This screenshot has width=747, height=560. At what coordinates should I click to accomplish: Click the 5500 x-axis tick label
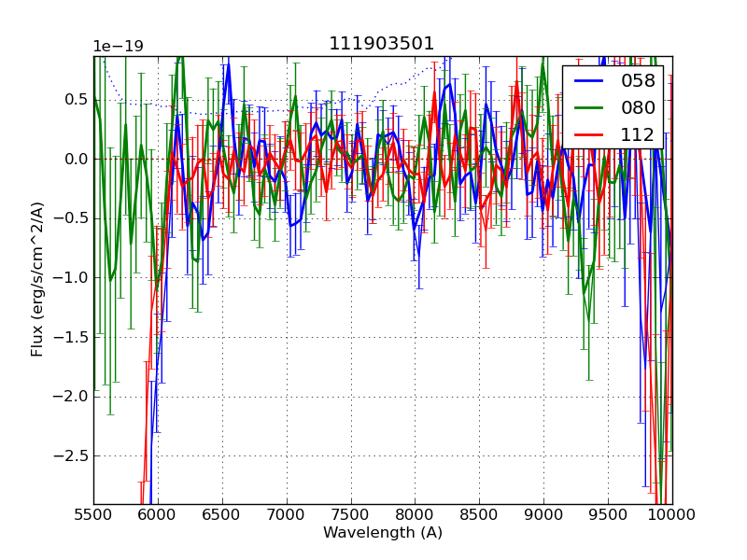93,515
